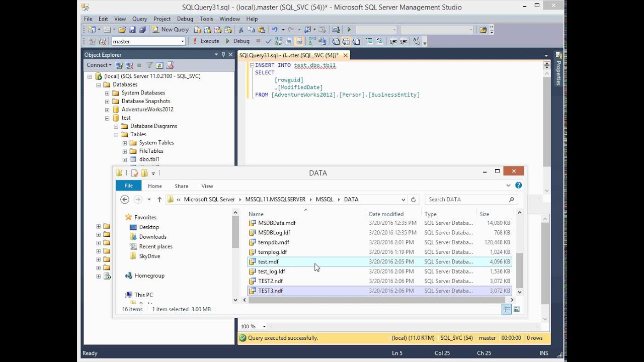This screenshot has height=362, width=644.
Task: Sort files by the Size column
Action: 484,214
